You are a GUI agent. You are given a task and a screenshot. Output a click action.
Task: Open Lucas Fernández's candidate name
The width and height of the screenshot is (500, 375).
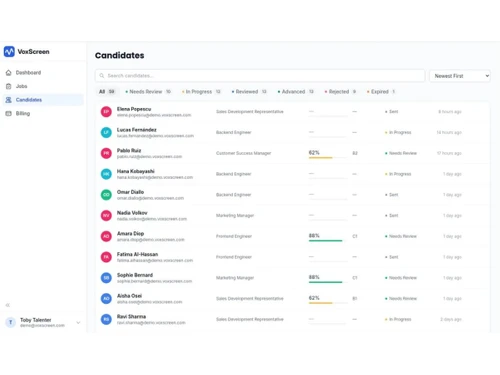[x=137, y=130]
